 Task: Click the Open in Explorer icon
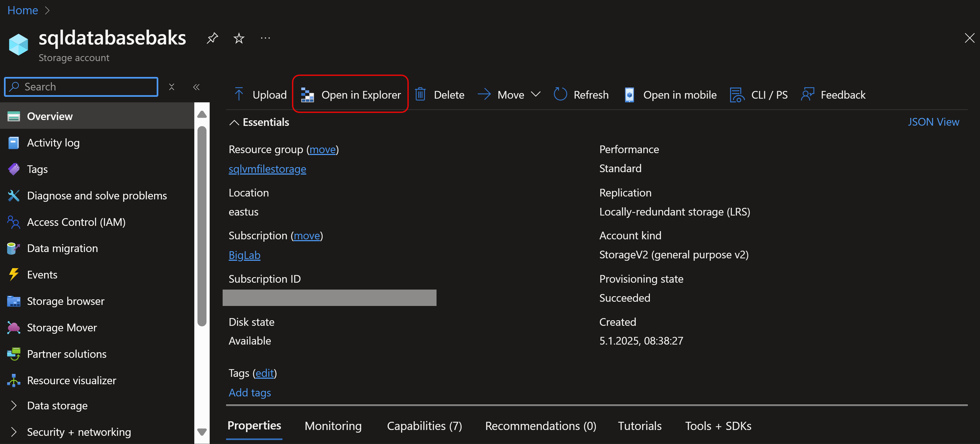point(307,95)
